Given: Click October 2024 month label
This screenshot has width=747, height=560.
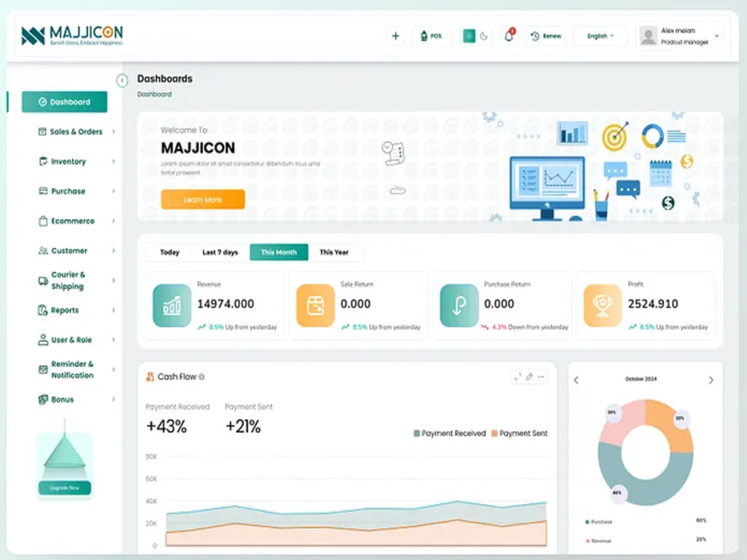Looking at the screenshot, I should [641, 379].
